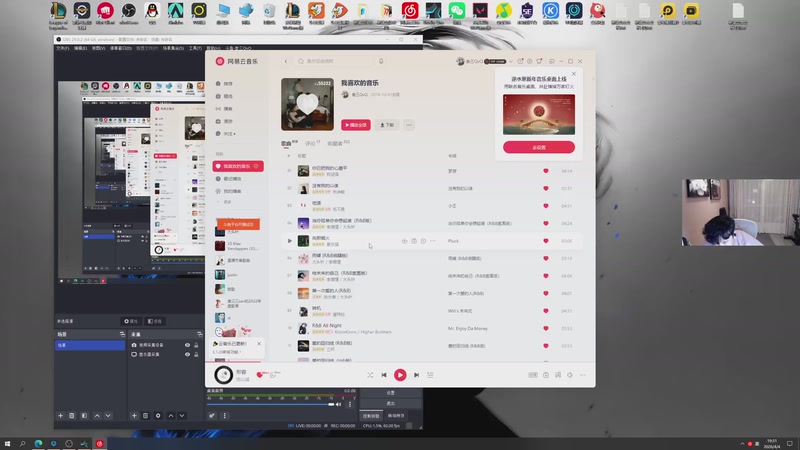The height and width of the screenshot is (450, 800).
Task: Toggle shuffle mode in NetEase player bar
Action: click(370, 375)
